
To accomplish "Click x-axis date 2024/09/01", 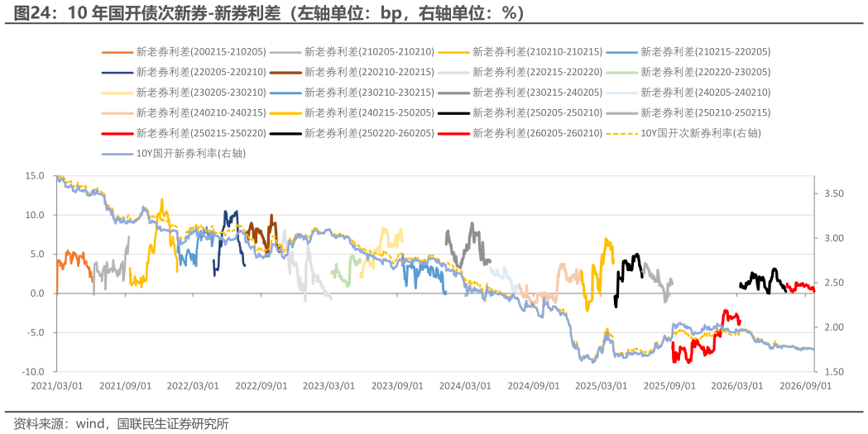I will pyautogui.click(x=534, y=386).
